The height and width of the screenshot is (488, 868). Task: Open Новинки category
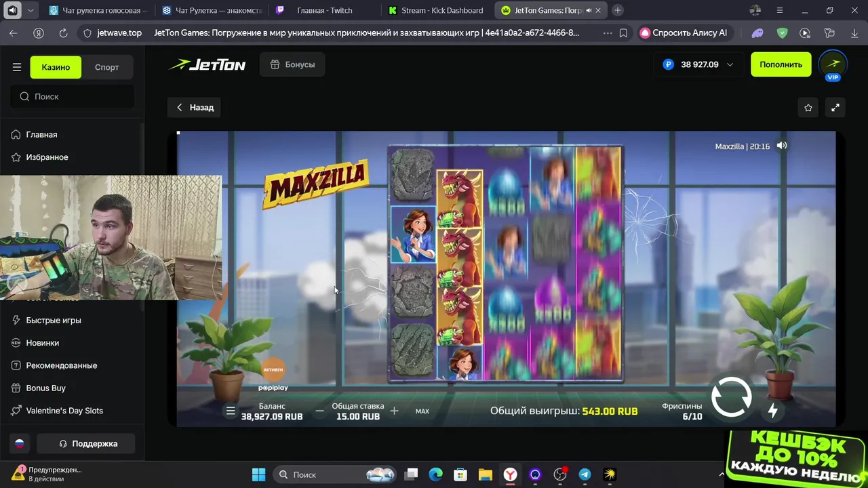pos(42,342)
